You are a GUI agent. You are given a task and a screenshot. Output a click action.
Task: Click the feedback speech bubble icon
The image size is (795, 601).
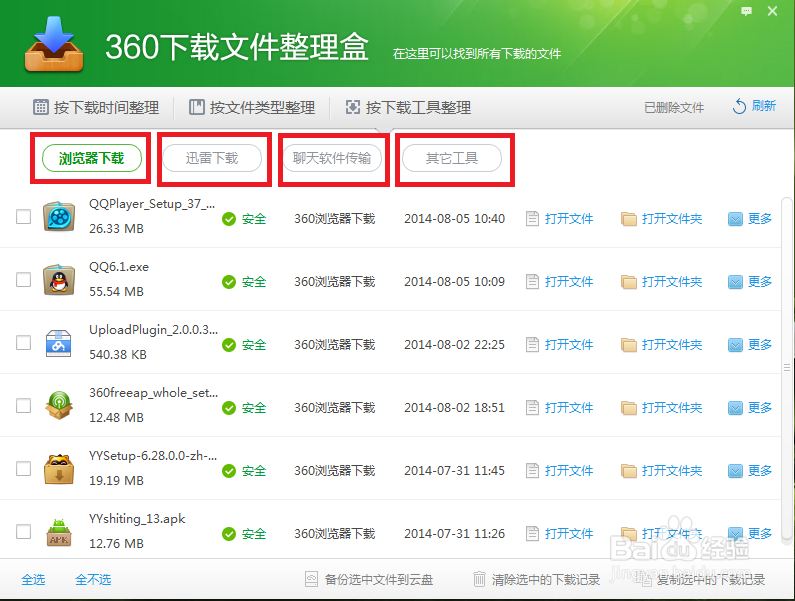746,11
